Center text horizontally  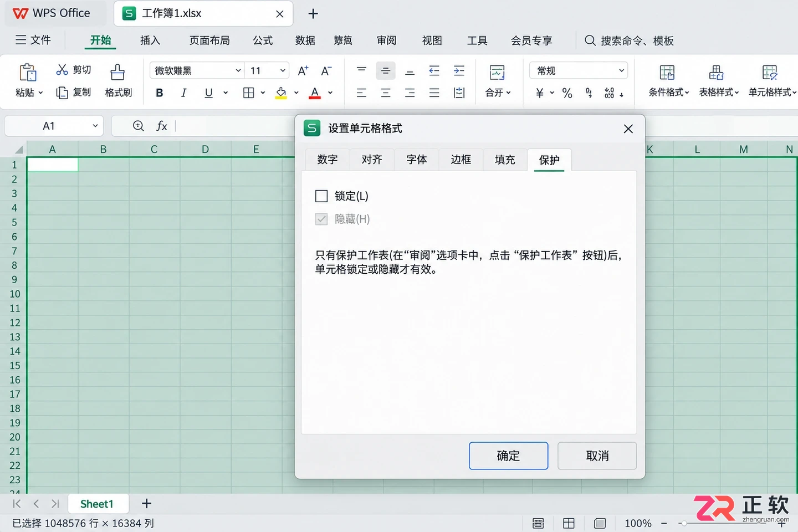[386, 93]
